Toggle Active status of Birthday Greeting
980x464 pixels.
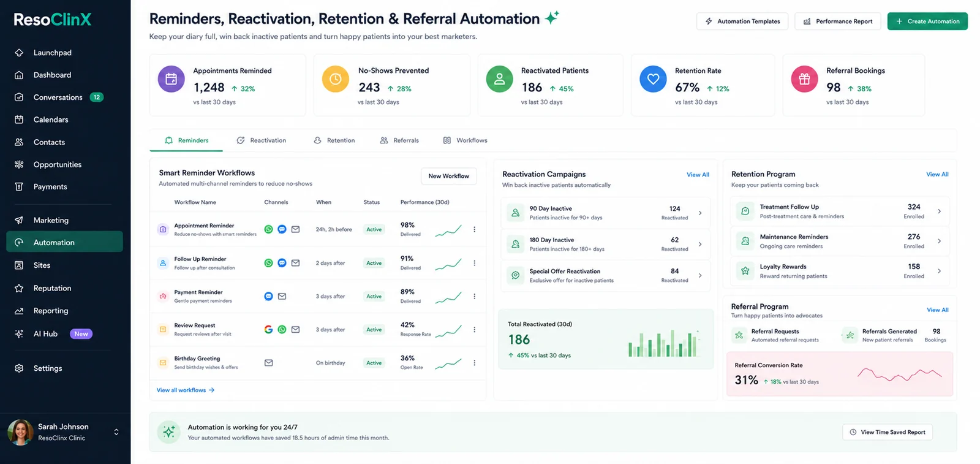point(374,363)
